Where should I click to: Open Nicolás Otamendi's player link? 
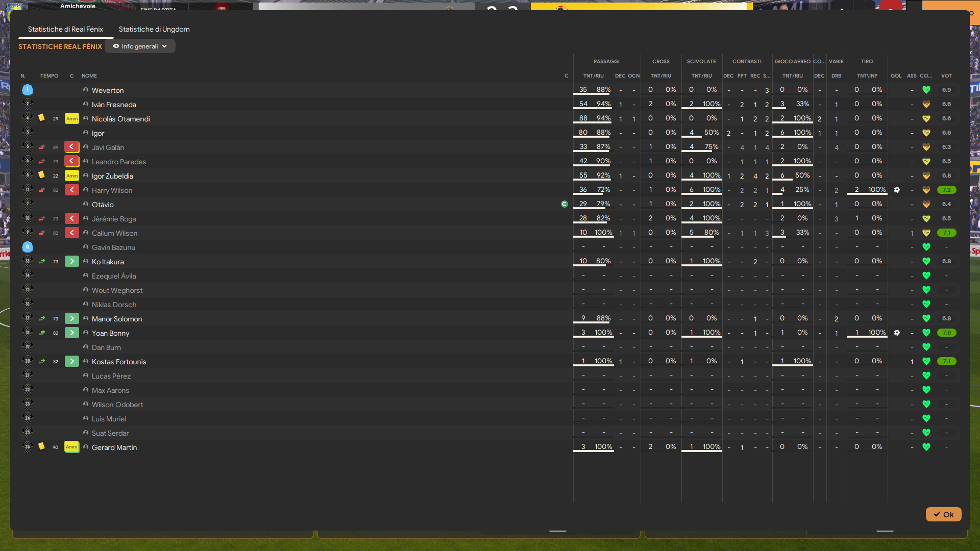[120, 119]
